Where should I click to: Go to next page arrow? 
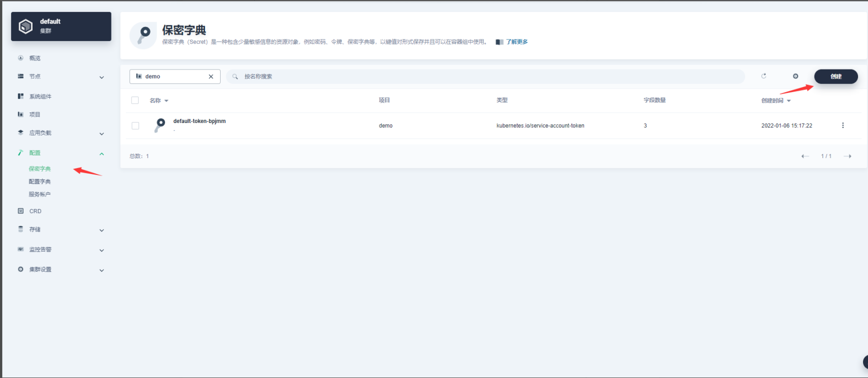(847, 156)
